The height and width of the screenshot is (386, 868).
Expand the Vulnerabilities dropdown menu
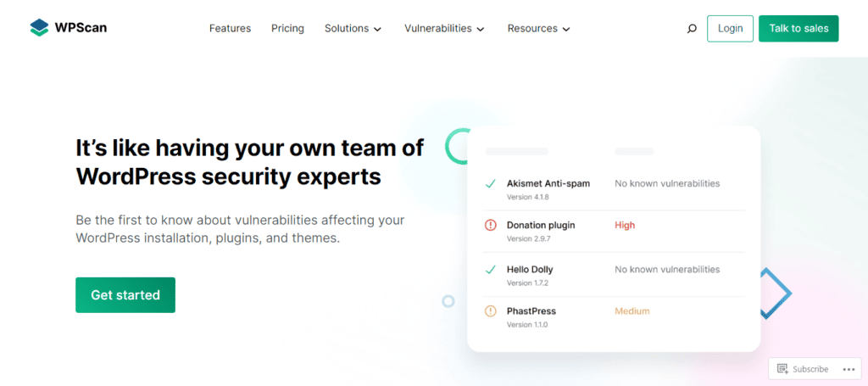tap(444, 29)
